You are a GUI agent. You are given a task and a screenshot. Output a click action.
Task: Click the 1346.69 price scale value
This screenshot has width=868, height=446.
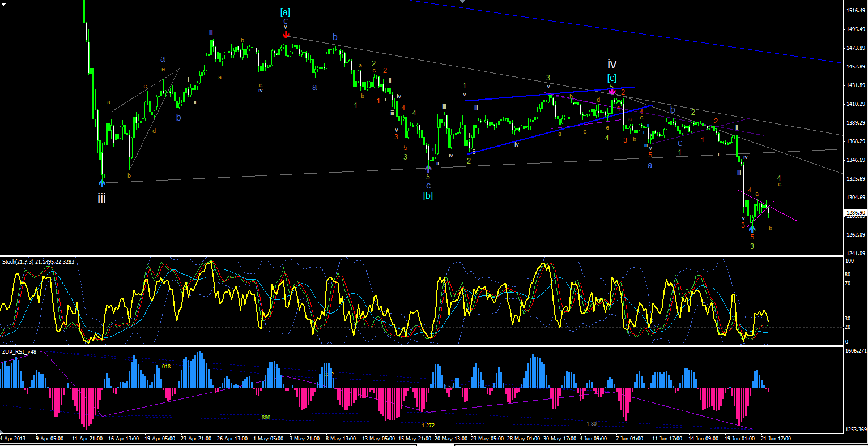point(854,160)
